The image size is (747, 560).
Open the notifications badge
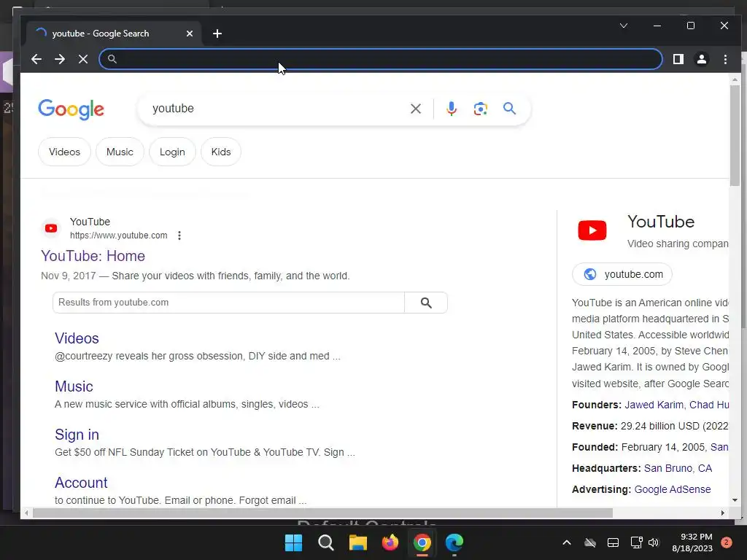tap(727, 542)
